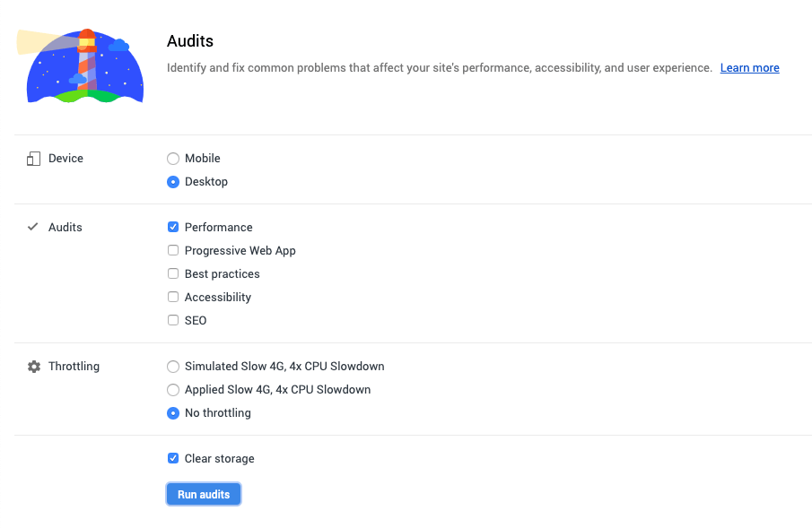The image size is (812, 528).
Task: Enable the Progressive Web App audit
Action: 172,250
